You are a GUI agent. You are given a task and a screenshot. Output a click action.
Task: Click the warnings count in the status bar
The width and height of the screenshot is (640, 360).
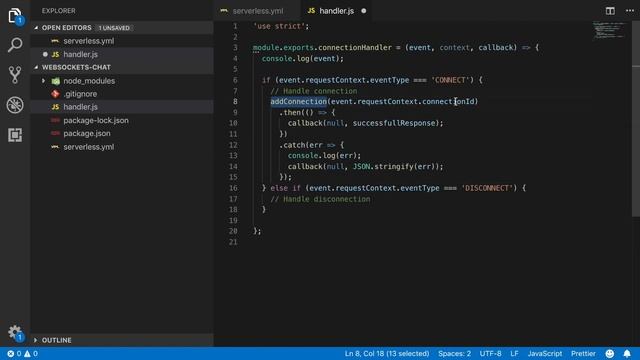point(31,353)
